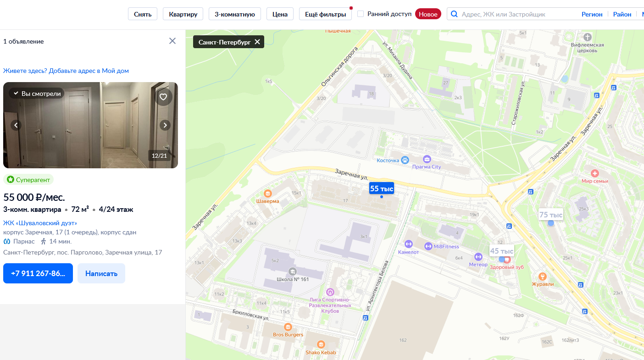Open the Вифлеемская церковь marker
644x360 pixels.
(588, 37)
